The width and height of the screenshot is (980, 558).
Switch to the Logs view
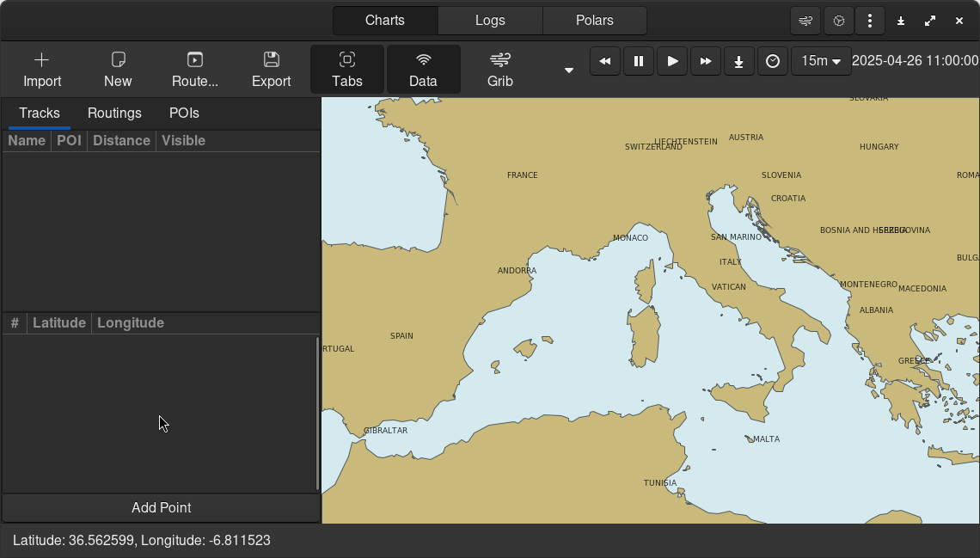coord(490,21)
